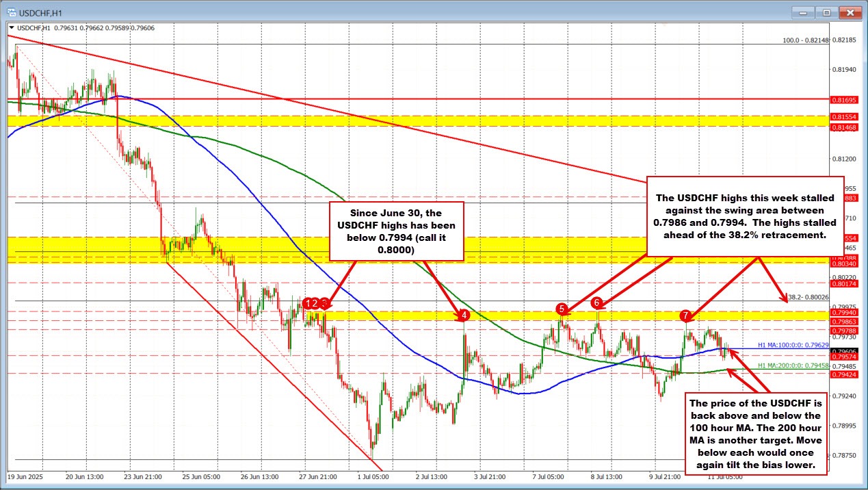Select the H1 MA:100 moving average label
The height and width of the screenshot is (490, 868).
click(x=793, y=346)
